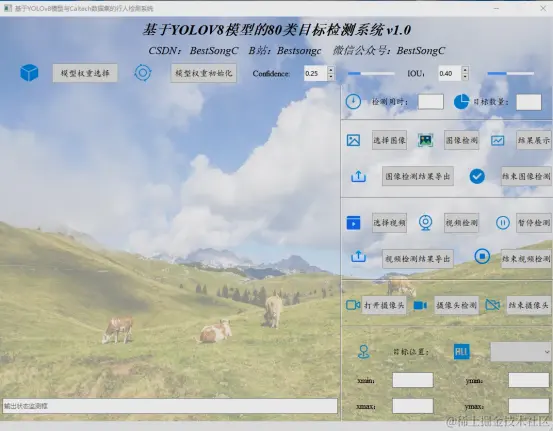
Task: Click the chart icon beside 结果展示
Action: 498,141
